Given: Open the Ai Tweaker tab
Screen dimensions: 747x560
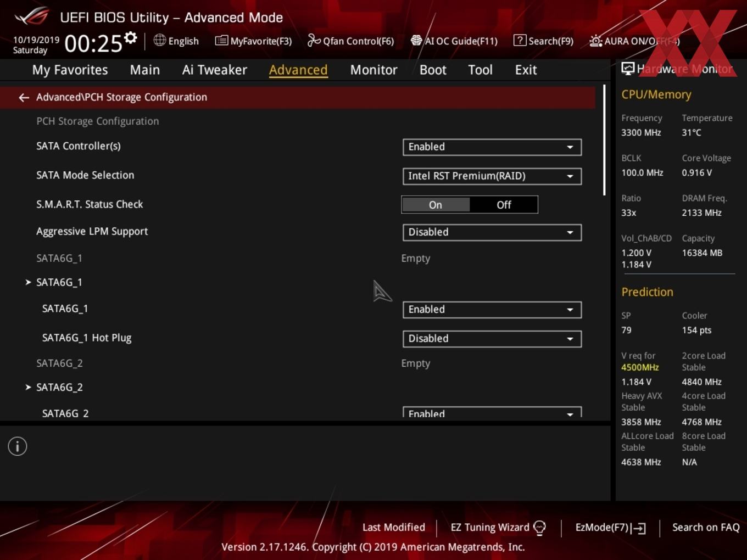Looking at the screenshot, I should tap(215, 70).
